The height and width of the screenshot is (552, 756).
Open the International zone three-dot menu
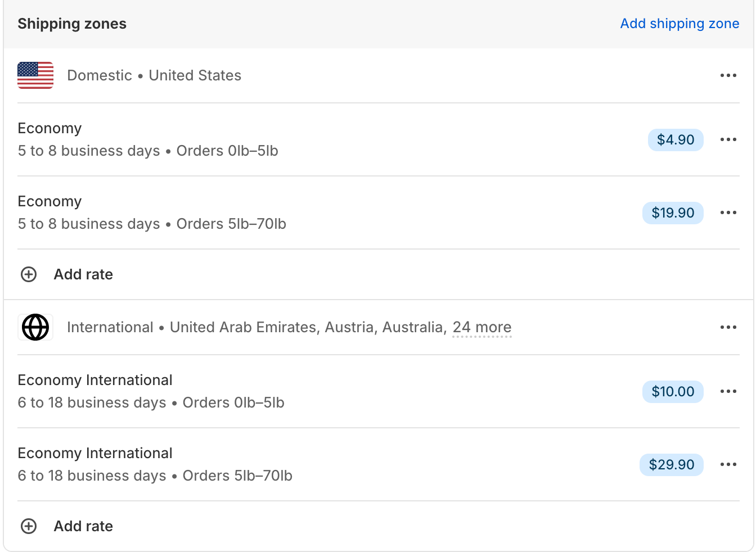click(728, 327)
